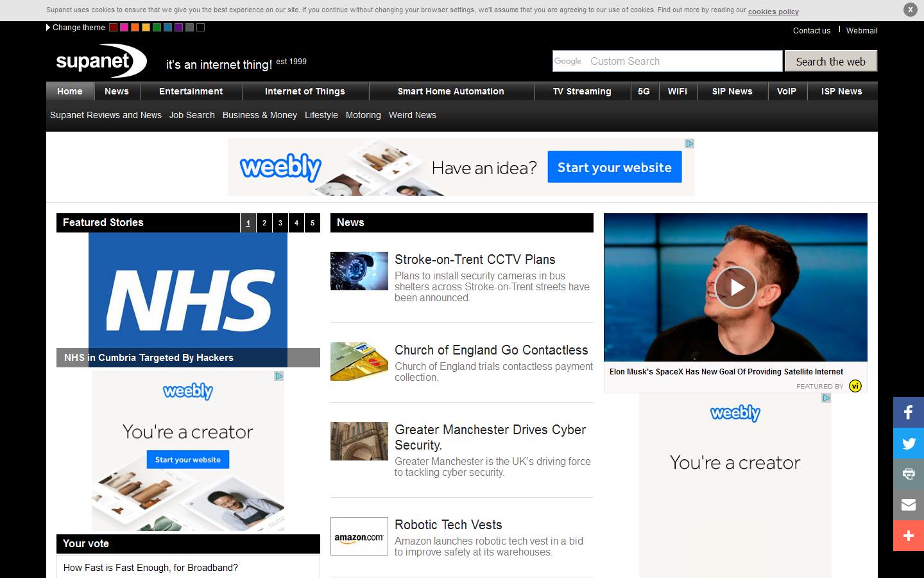Show featured story 3

click(280, 223)
